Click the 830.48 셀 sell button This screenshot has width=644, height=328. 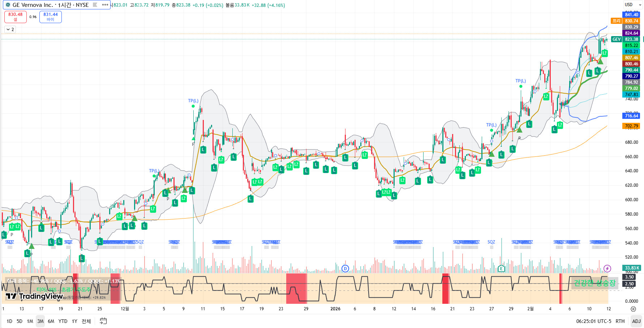15,17
